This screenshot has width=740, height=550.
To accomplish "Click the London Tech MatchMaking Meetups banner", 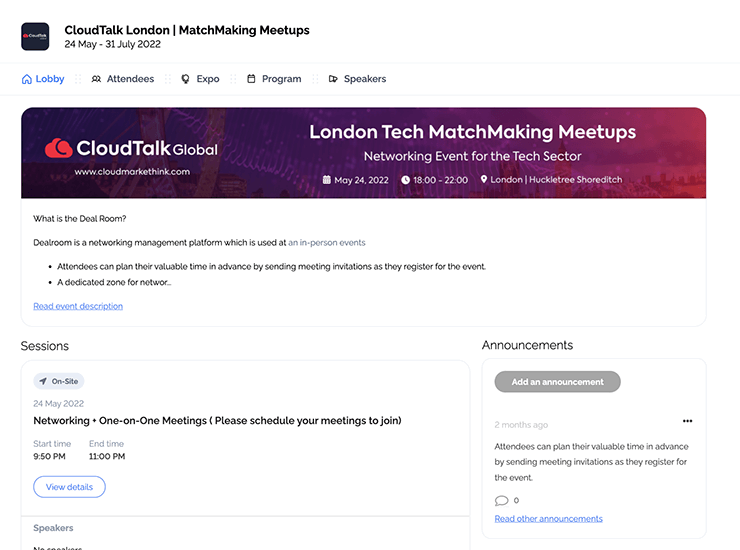I will 472,132.
